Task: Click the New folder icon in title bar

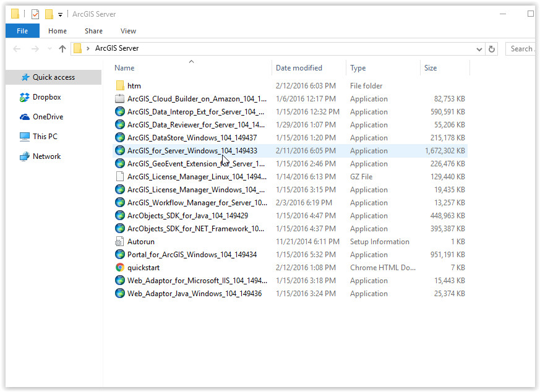Action: (49, 14)
